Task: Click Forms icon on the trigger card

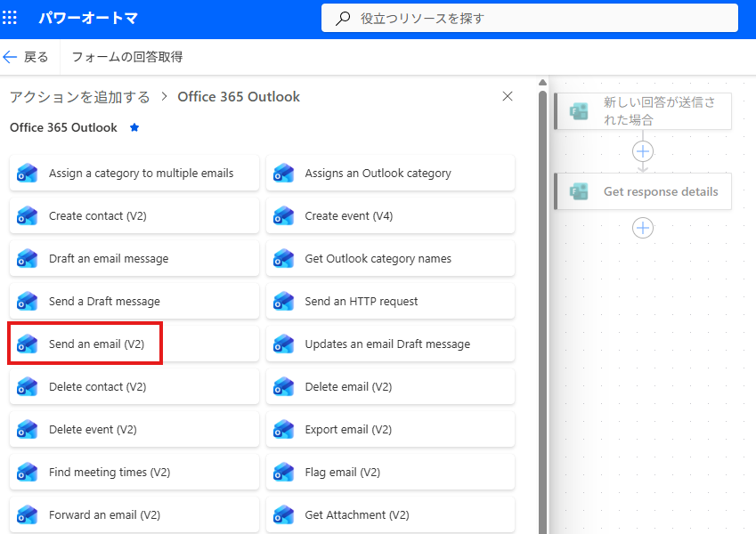Action: point(579,111)
